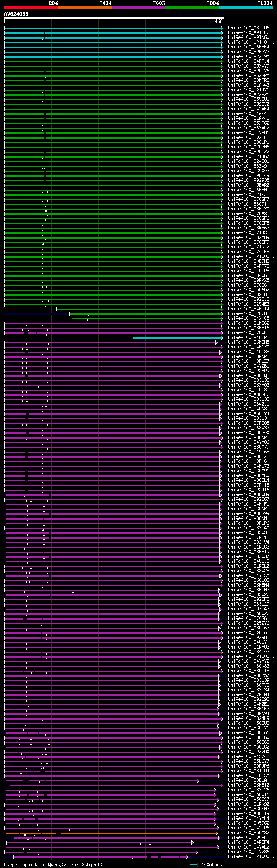This screenshot has height=868, width=277.
Task: Click label UniRef100_Q824L9
Action: 248,718
